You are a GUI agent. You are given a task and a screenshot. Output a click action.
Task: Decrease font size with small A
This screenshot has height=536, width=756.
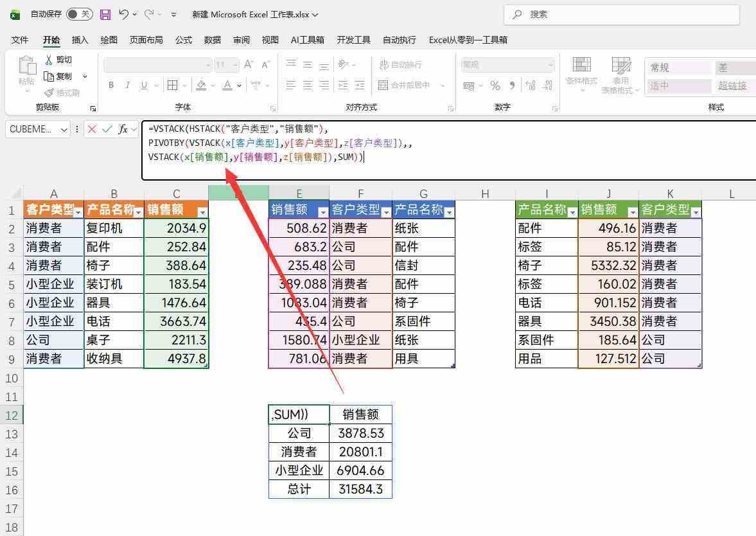(x=266, y=64)
